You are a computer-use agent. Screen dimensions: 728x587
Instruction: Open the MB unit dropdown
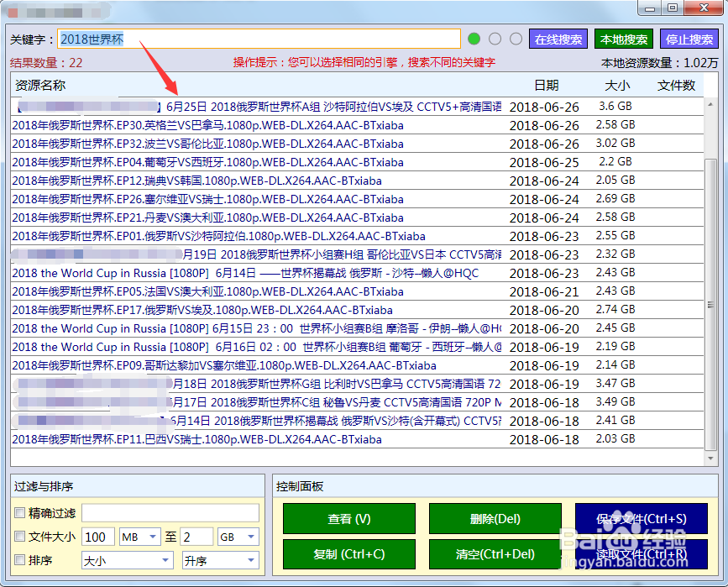point(140,537)
